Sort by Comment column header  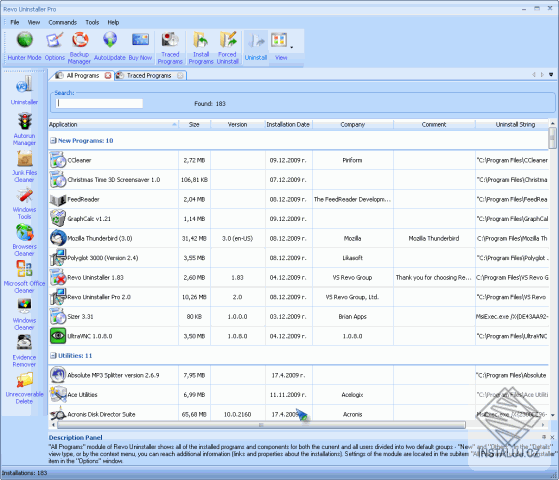coord(434,124)
